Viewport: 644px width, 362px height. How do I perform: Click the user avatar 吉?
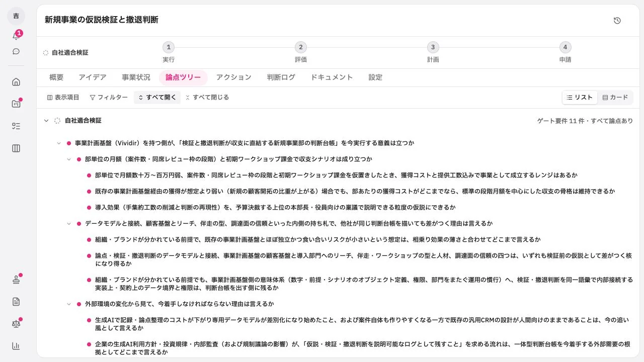click(16, 16)
